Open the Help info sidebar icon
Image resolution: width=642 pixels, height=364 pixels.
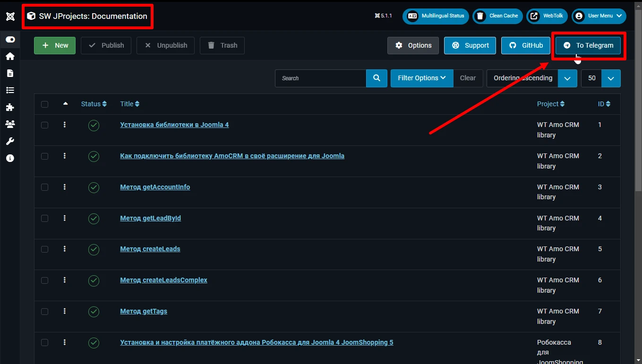(x=10, y=158)
